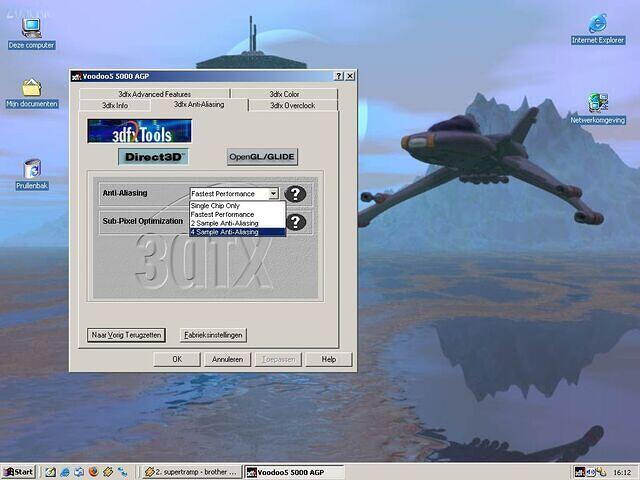This screenshot has width=640, height=480.
Task: Switch to the 3dfx Advanced Features tab
Action: (154, 94)
